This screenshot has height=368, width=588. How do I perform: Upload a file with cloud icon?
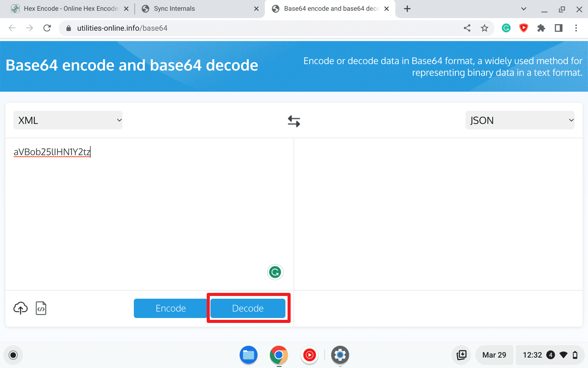pos(21,308)
